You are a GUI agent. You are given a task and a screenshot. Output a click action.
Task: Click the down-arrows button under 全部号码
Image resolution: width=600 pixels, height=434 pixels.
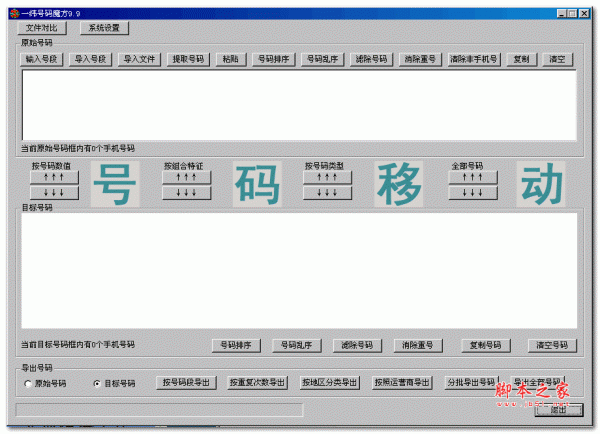[473, 193]
